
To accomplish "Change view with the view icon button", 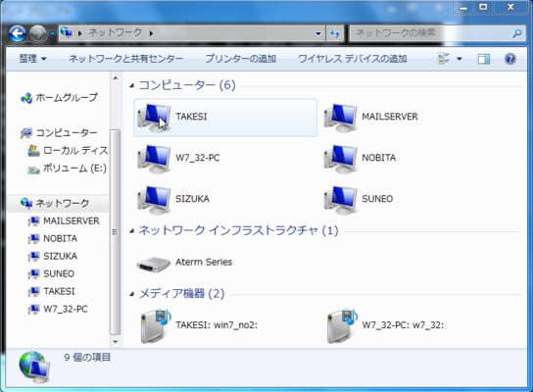I will [x=444, y=59].
